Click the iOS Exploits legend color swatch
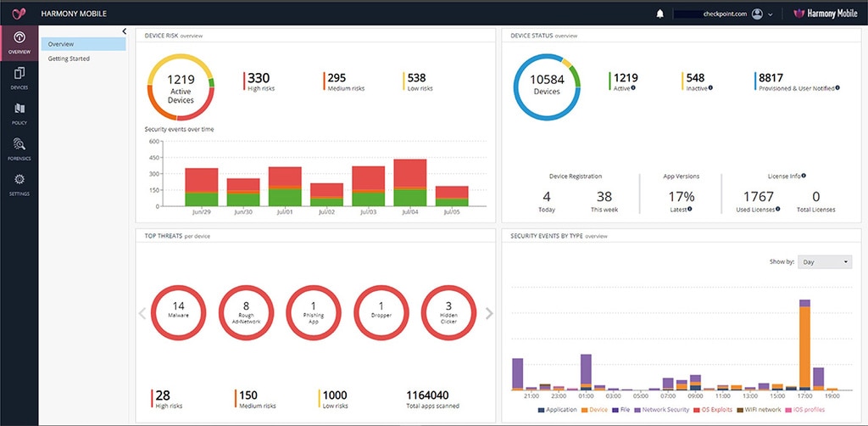 (695, 410)
